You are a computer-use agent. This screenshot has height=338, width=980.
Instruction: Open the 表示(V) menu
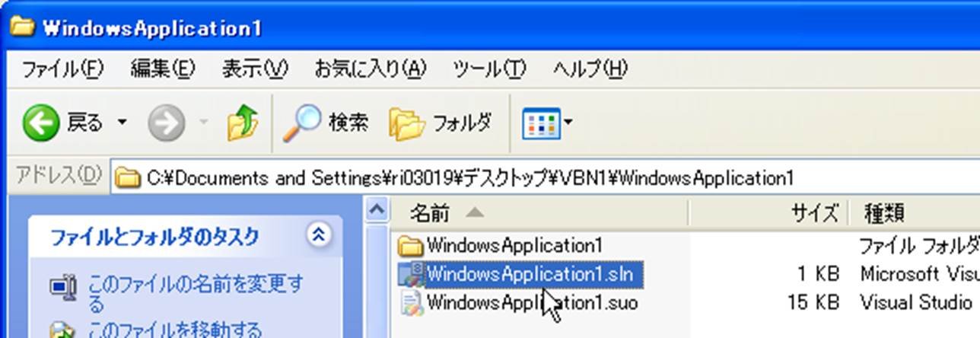pos(254,69)
